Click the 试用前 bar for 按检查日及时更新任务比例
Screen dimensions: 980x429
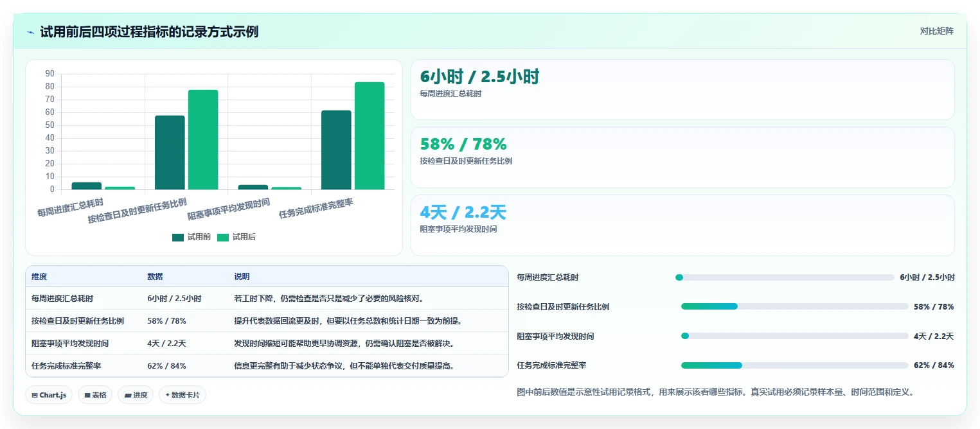(x=170, y=152)
